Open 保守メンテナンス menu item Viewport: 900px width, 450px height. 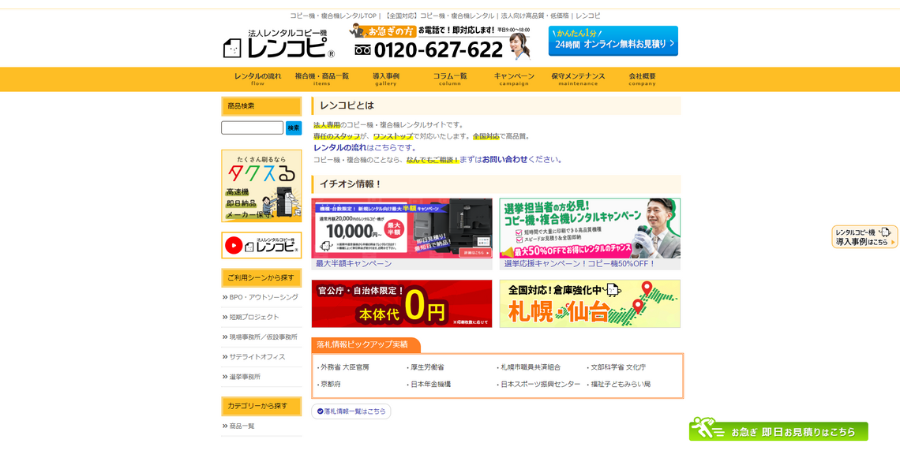578,78
